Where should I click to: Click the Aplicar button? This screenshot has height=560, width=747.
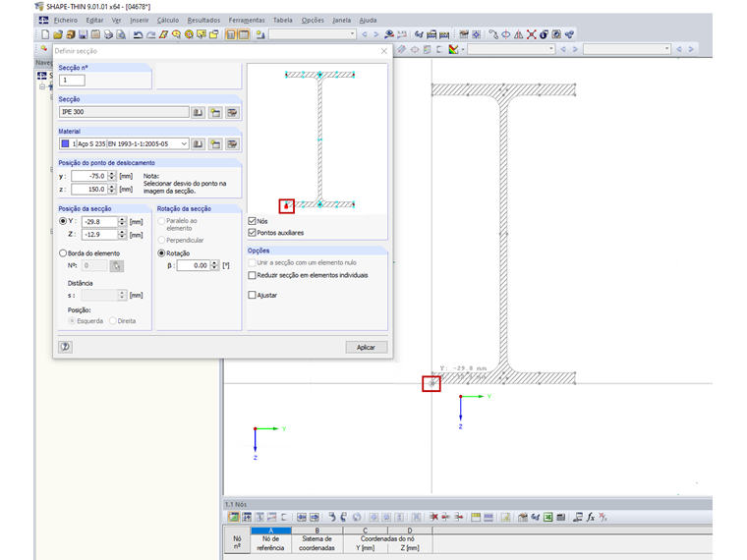(x=366, y=347)
